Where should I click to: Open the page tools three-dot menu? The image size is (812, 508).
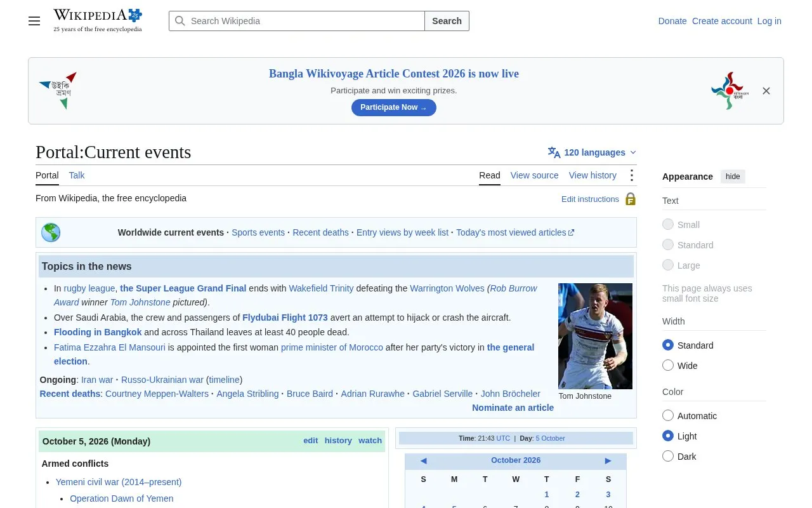click(631, 175)
